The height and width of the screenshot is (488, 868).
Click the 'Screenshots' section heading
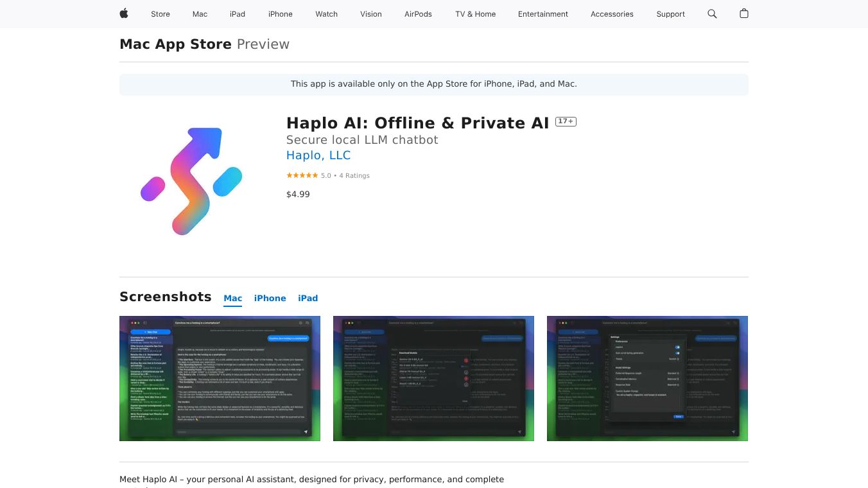point(166,297)
